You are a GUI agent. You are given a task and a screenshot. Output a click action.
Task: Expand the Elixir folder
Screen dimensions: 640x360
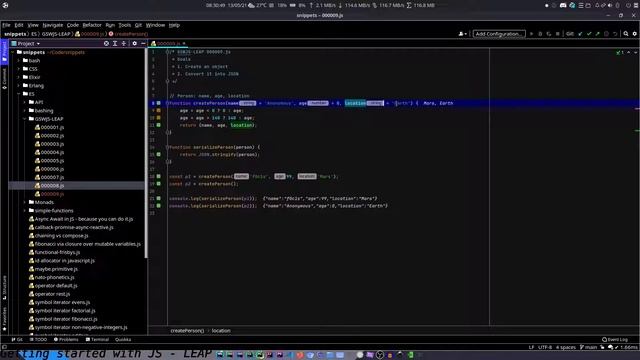(x=19, y=77)
